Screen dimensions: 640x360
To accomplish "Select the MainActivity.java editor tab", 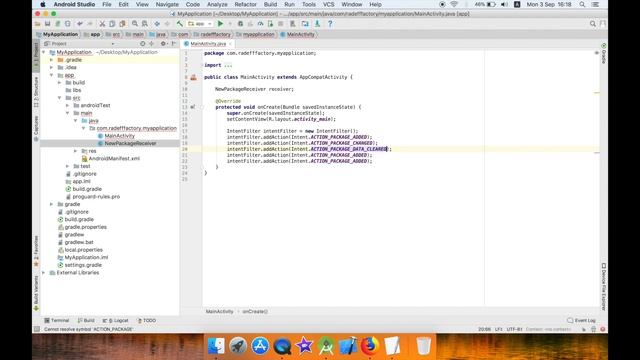I will coord(208,43).
